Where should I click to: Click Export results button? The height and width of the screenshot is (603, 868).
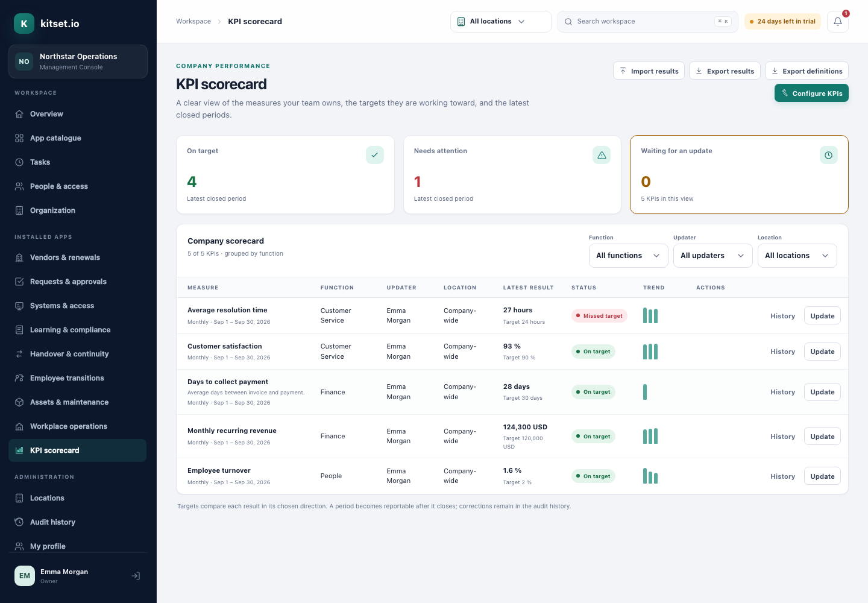coord(725,71)
